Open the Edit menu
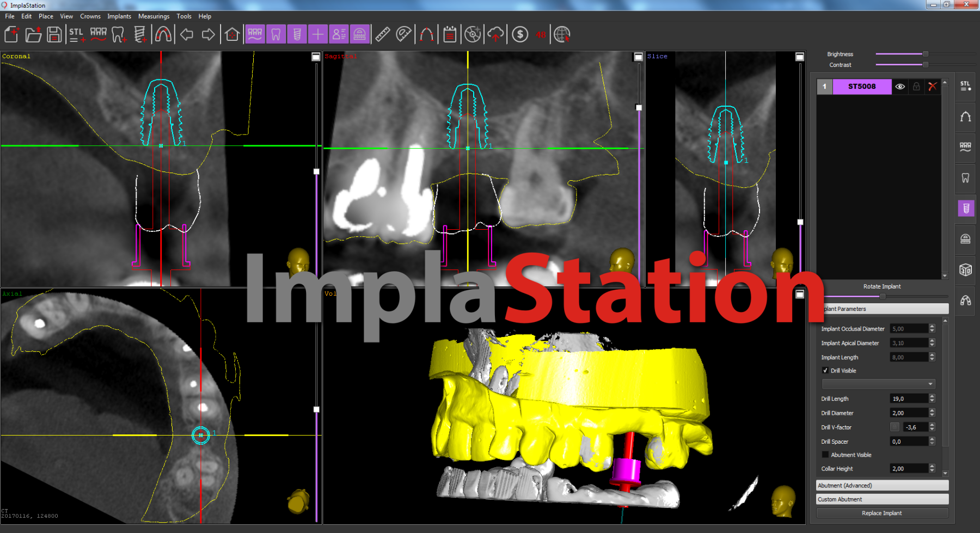Image resolution: width=980 pixels, height=533 pixels. (26, 16)
